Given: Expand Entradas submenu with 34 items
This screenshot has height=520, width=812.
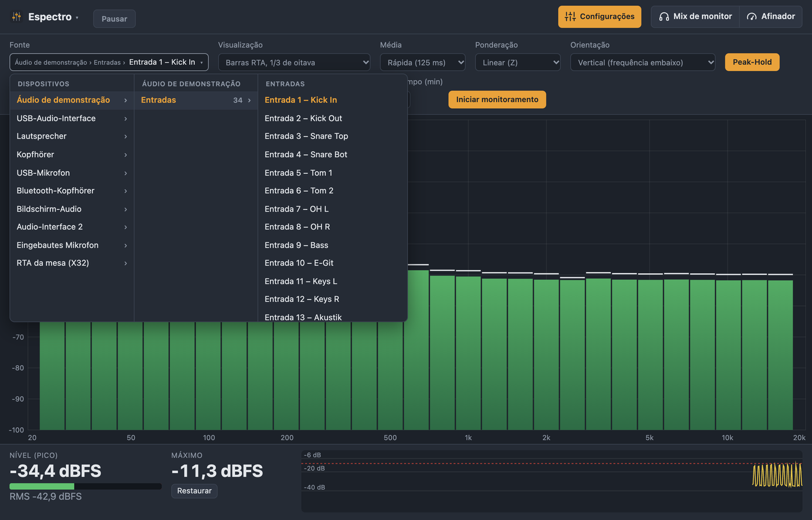Looking at the screenshot, I should [x=196, y=100].
